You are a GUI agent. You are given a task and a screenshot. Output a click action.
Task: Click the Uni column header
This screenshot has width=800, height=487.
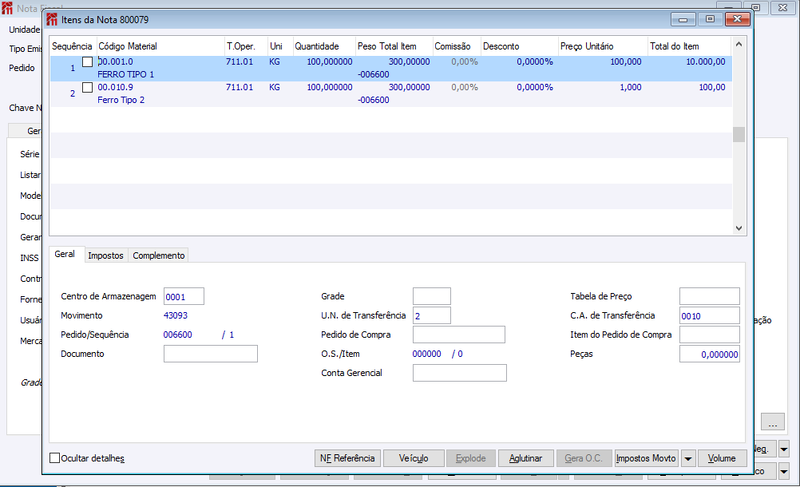pos(280,46)
